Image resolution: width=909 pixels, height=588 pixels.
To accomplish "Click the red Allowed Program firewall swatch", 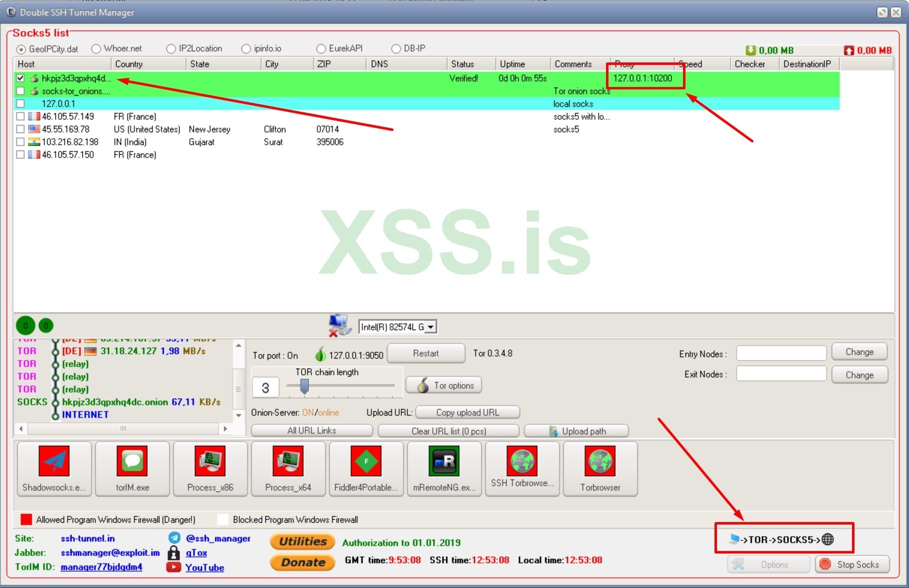I will coord(26,520).
